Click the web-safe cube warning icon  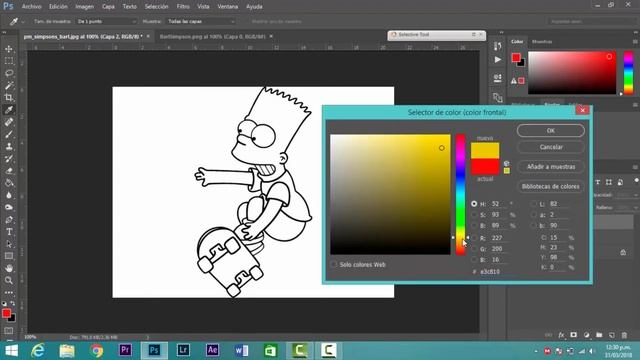coord(507,164)
